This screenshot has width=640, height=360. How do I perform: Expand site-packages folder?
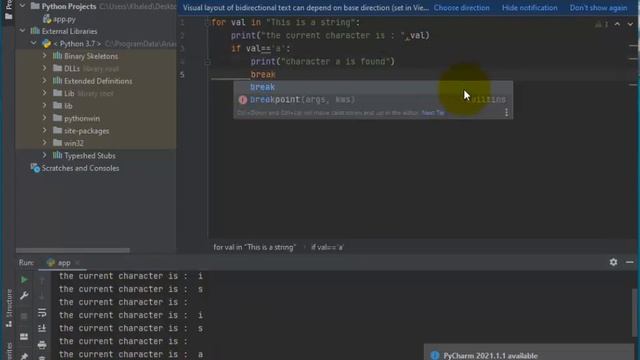[x=44, y=131]
